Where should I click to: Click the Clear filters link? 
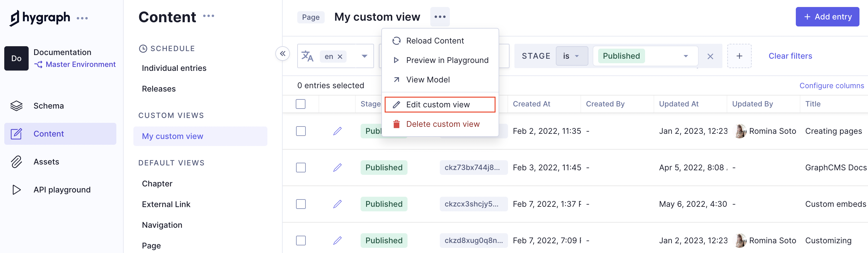(790, 56)
